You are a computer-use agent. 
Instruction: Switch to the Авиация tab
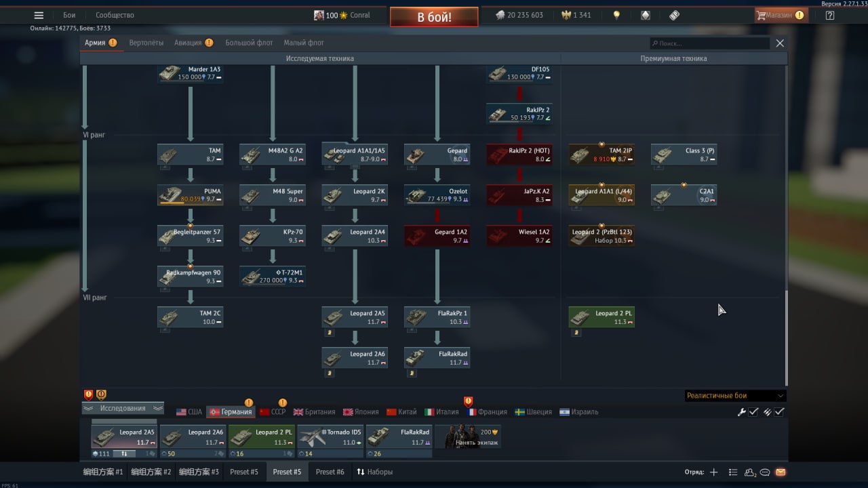pyautogui.click(x=194, y=43)
